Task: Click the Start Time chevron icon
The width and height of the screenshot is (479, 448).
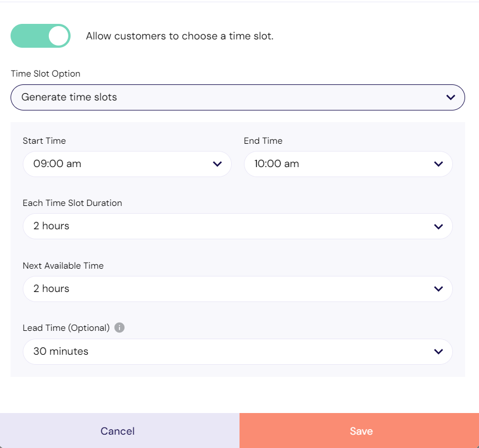Action: pos(217,164)
